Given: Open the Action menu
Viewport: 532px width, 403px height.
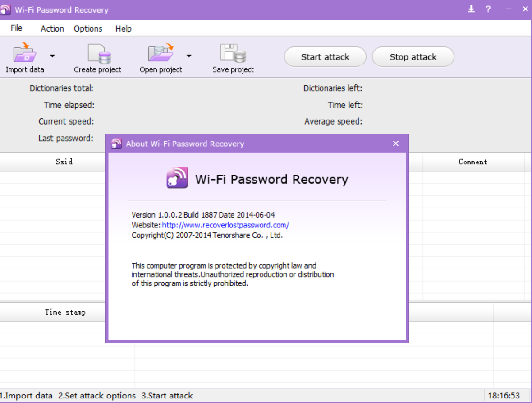Looking at the screenshot, I should (x=52, y=28).
